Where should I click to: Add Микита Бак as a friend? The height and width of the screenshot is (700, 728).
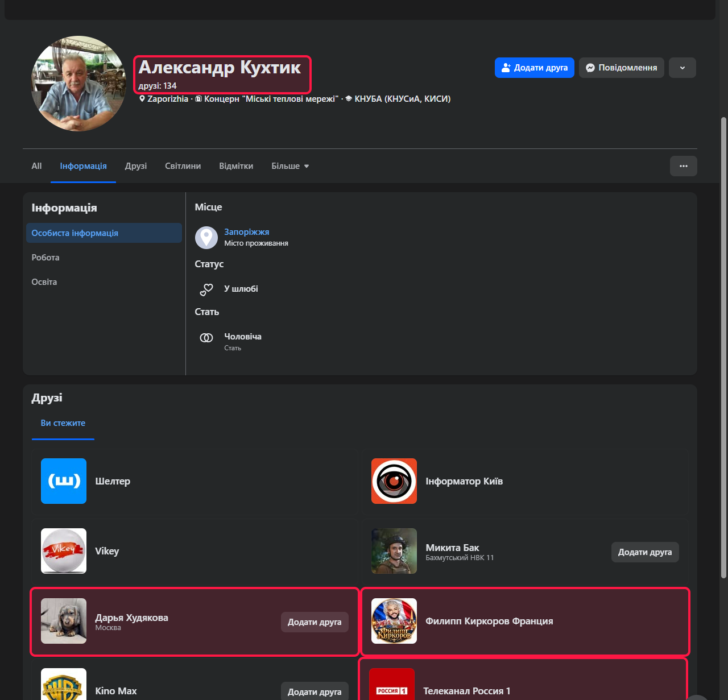click(645, 552)
